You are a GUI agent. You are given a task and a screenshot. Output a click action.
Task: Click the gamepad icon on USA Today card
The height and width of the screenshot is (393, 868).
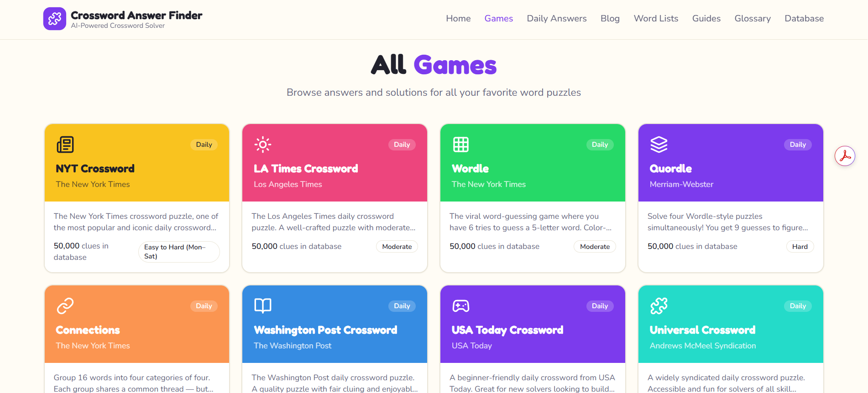point(461,306)
